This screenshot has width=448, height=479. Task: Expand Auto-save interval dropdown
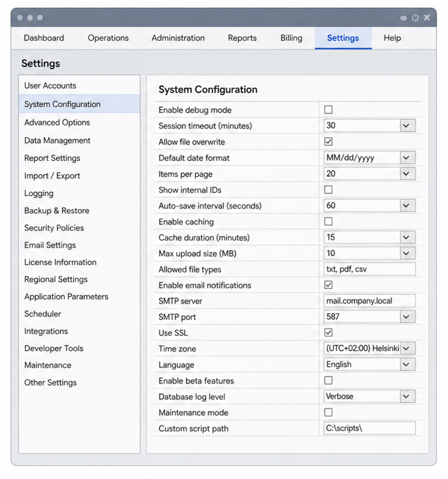click(369, 206)
